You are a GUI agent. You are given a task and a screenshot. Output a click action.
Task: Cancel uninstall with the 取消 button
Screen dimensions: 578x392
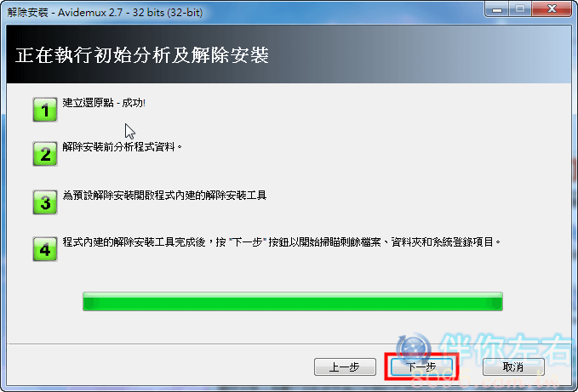513,367
